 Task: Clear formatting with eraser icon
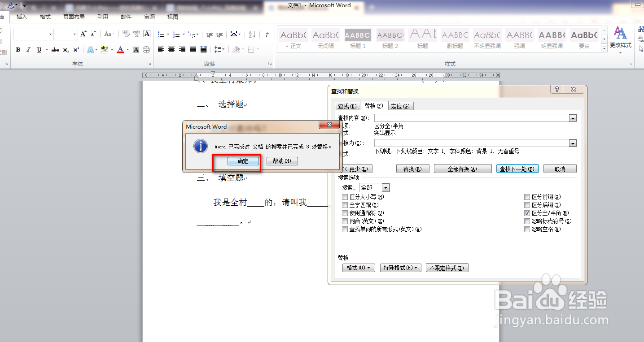(126, 34)
